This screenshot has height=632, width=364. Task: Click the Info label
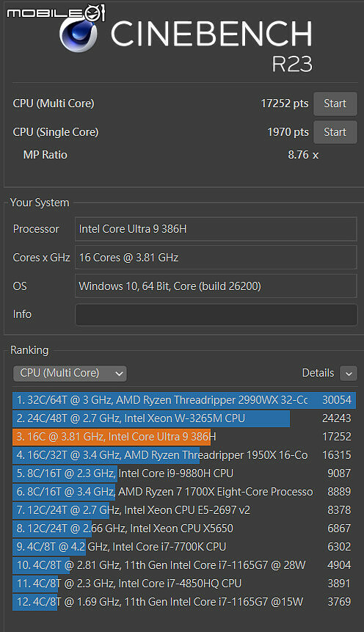[x=22, y=314]
